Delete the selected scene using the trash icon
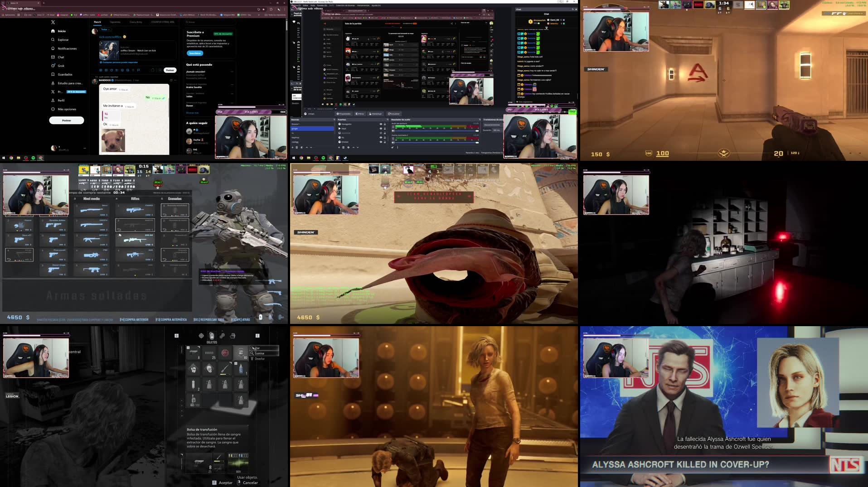Screen dimensions: 868x487 click(297, 148)
